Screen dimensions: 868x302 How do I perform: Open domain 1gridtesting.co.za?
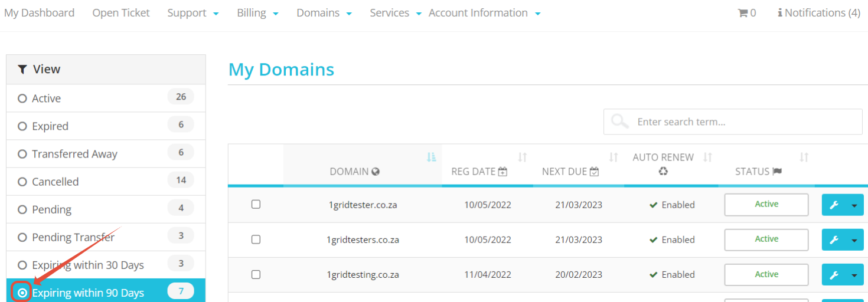(x=363, y=274)
